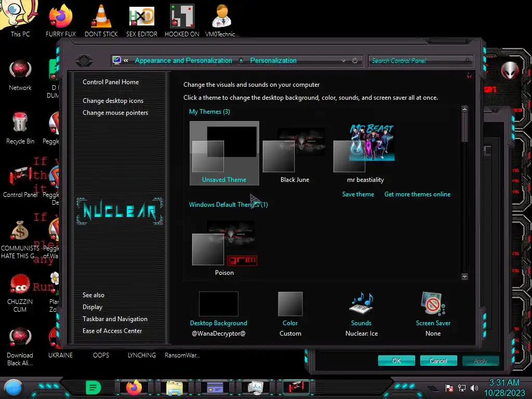Open the Network desktop icon

tap(20, 75)
